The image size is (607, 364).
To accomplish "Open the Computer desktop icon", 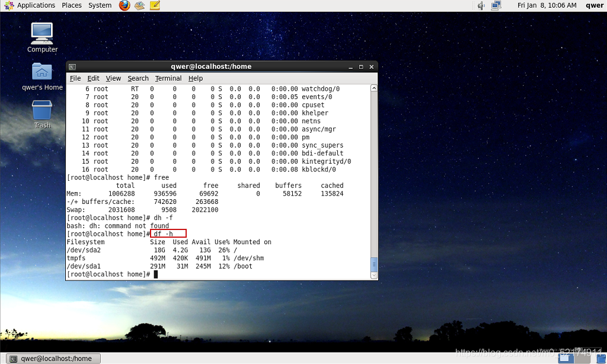I will (x=42, y=37).
